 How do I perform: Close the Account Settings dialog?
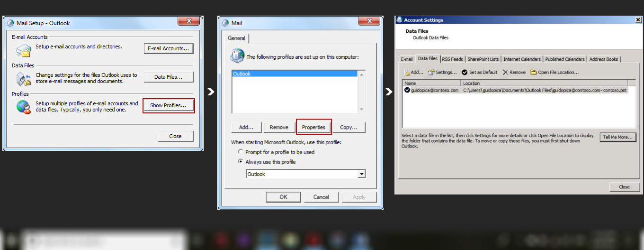624,187
